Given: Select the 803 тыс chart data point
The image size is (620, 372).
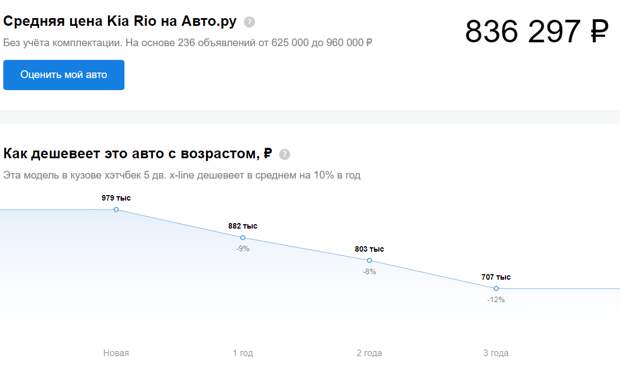Looking at the screenshot, I should (369, 261).
